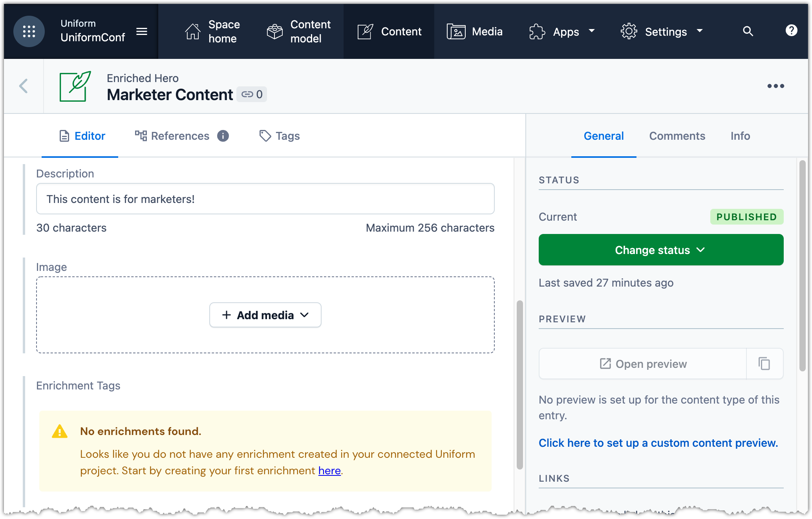Open the three-dot entry actions menu

(x=775, y=86)
